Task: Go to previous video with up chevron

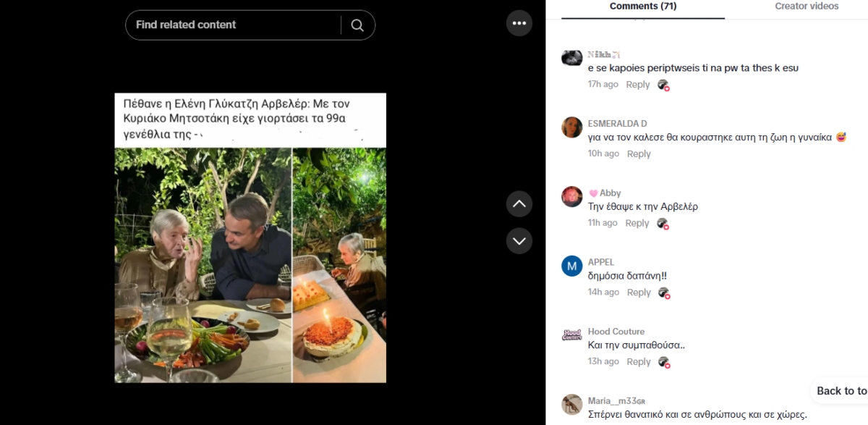Action: pyautogui.click(x=519, y=204)
